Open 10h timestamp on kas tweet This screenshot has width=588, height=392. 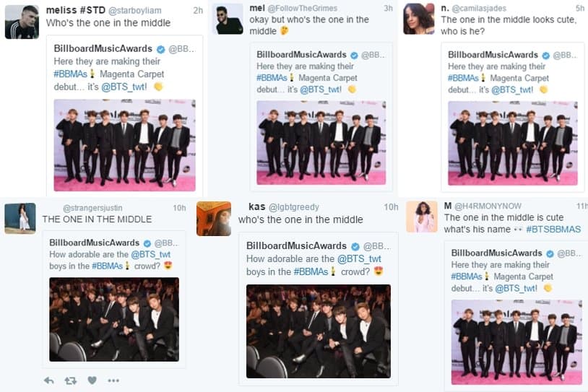pos(391,207)
